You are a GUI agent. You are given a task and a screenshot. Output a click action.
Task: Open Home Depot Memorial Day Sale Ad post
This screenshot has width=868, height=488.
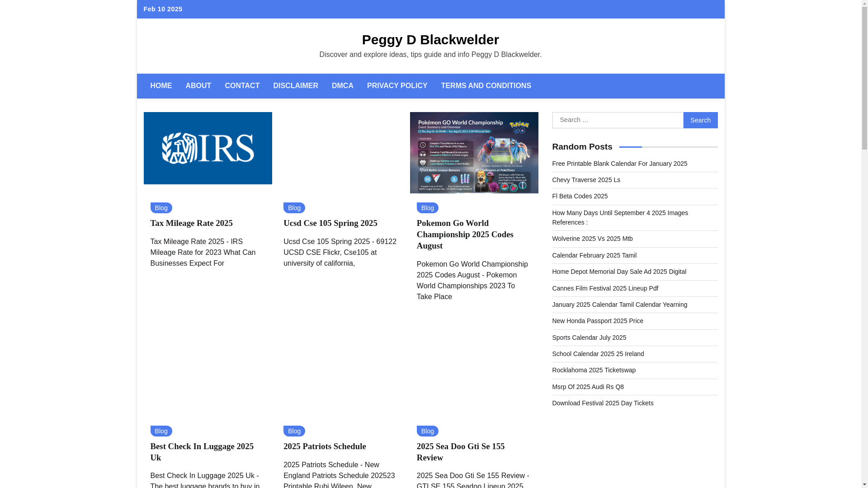(619, 272)
